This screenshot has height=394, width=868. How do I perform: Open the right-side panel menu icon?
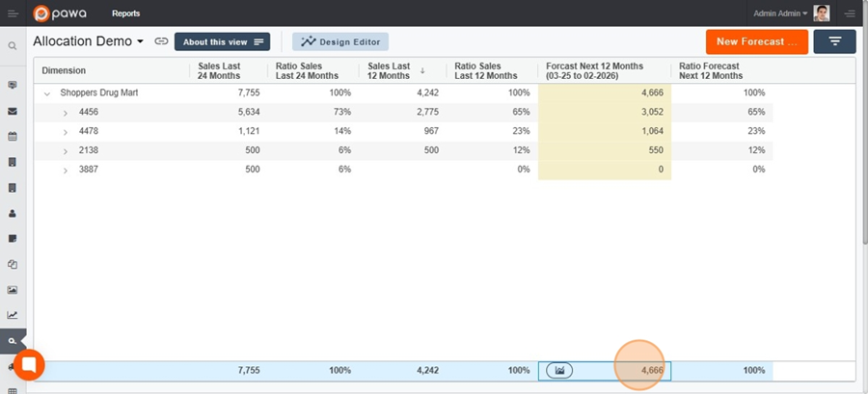click(850, 13)
